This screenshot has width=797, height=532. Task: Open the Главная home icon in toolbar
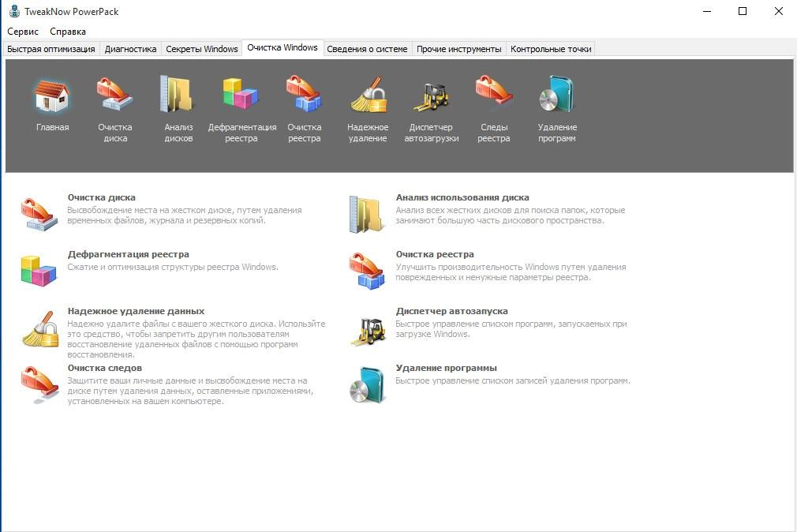(x=52, y=95)
